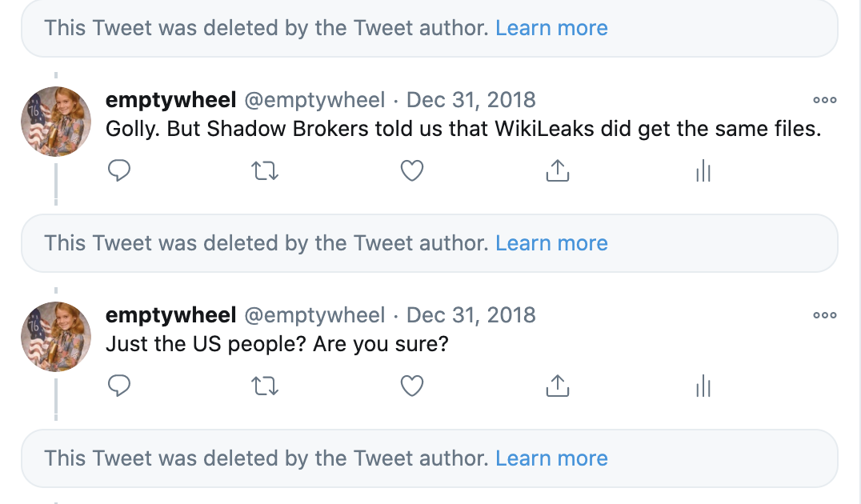This screenshot has height=504, width=861.
Task: Click Learn more in bottom deleted tweet notice
Action: [x=551, y=458]
